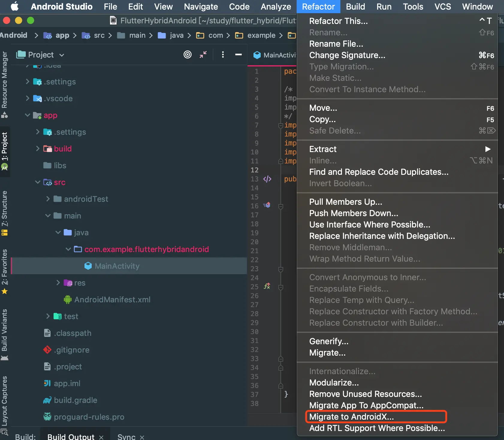
Task: Click the java breadcrumb in navigation bar
Action: coord(170,35)
